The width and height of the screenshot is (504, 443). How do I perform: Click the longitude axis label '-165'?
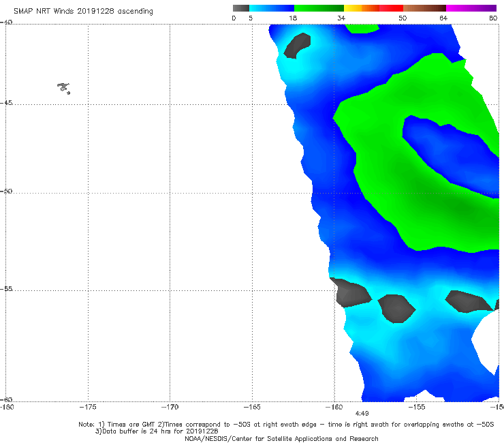[252, 407]
